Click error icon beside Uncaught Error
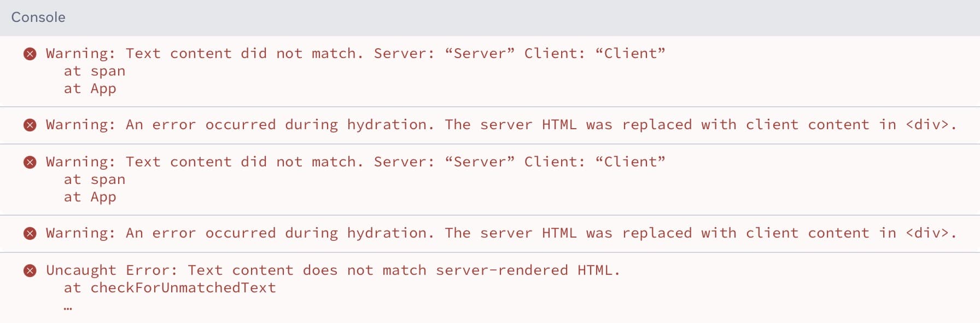Viewport: 980px width, 323px height. 30,270
